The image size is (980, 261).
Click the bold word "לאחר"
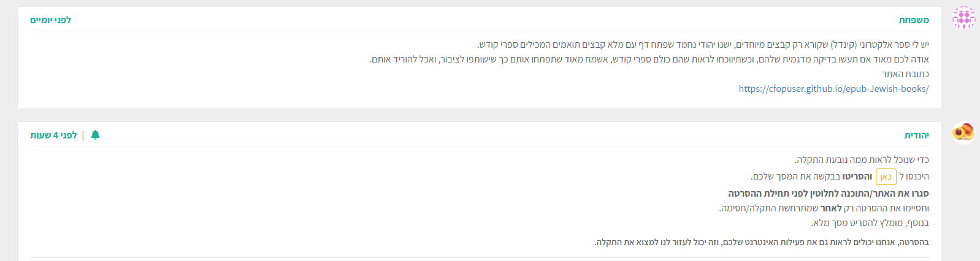pos(831,208)
